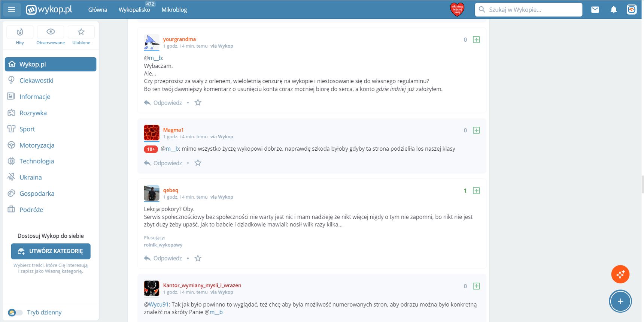Select Wykop.pl in sidebar
The height and width of the screenshot is (322, 644).
(51, 64)
